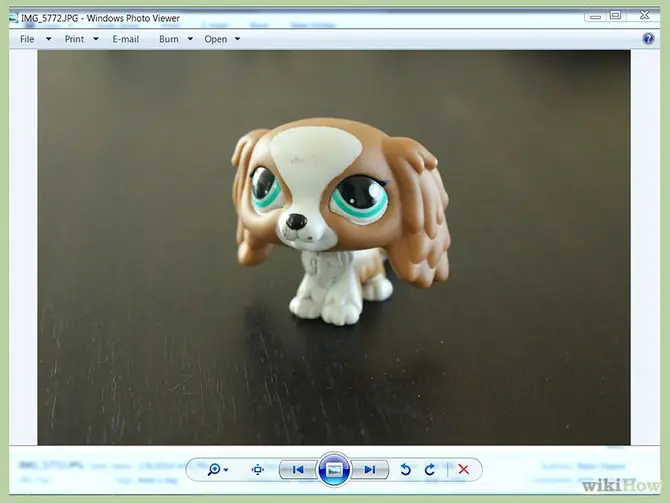Minimize the Photo Viewer window

[x=595, y=17]
